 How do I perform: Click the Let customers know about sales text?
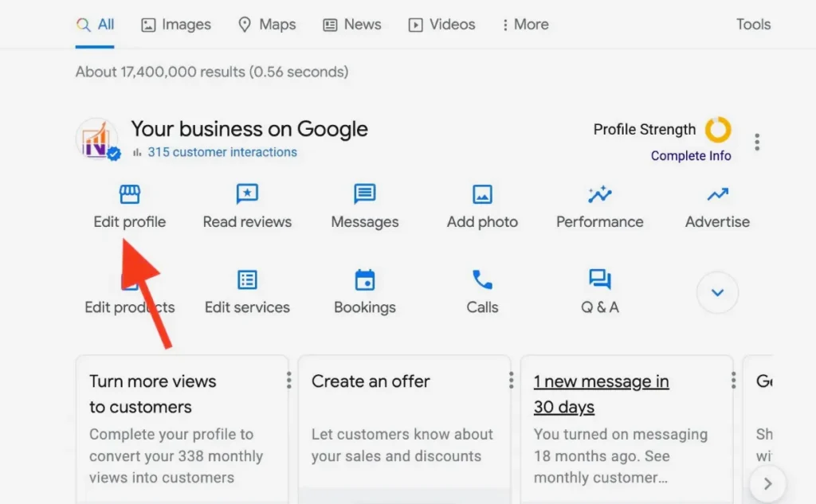pyautogui.click(x=402, y=445)
